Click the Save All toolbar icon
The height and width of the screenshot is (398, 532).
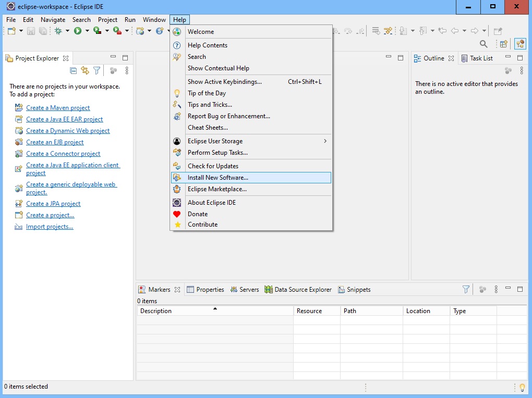click(43, 31)
